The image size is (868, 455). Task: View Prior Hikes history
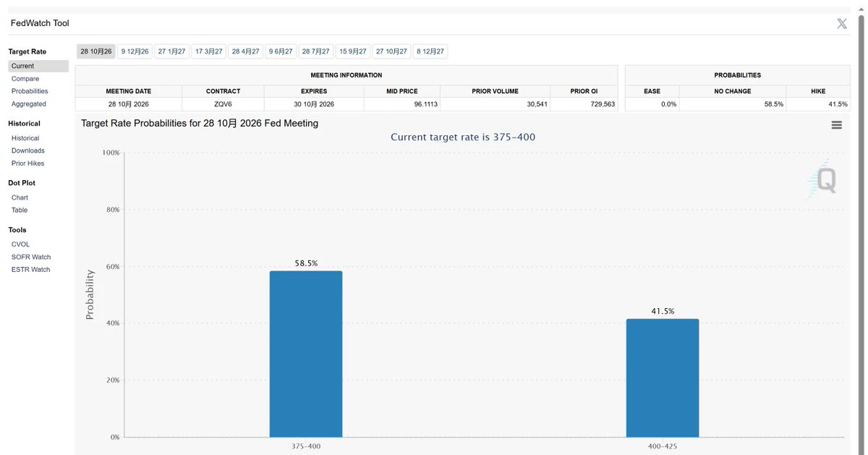pyautogui.click(x=28, y=163)
